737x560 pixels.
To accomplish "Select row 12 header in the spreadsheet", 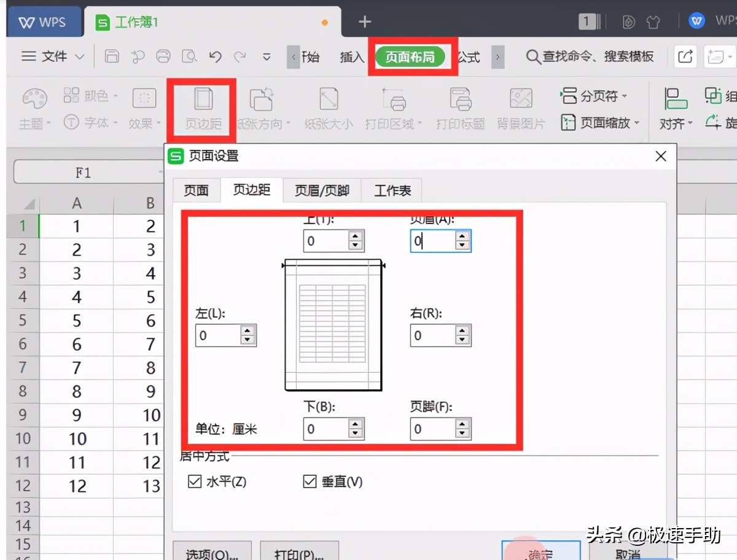I will tap(23, 486).
